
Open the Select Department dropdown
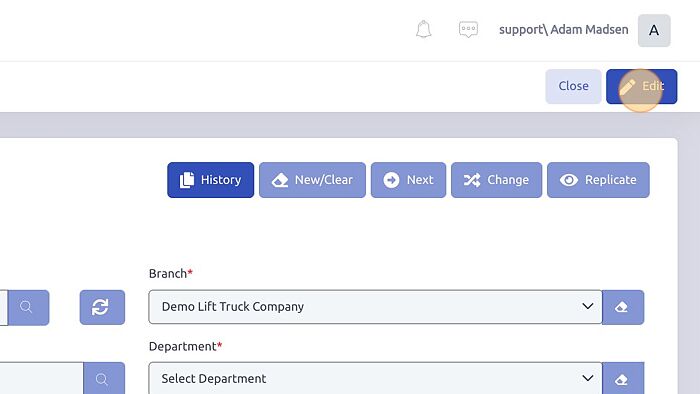coord(375,378)
